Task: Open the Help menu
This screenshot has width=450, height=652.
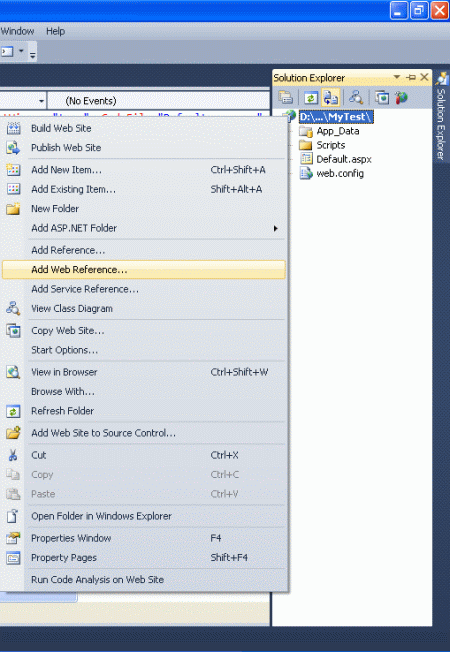Action: (x=55, y=31)
